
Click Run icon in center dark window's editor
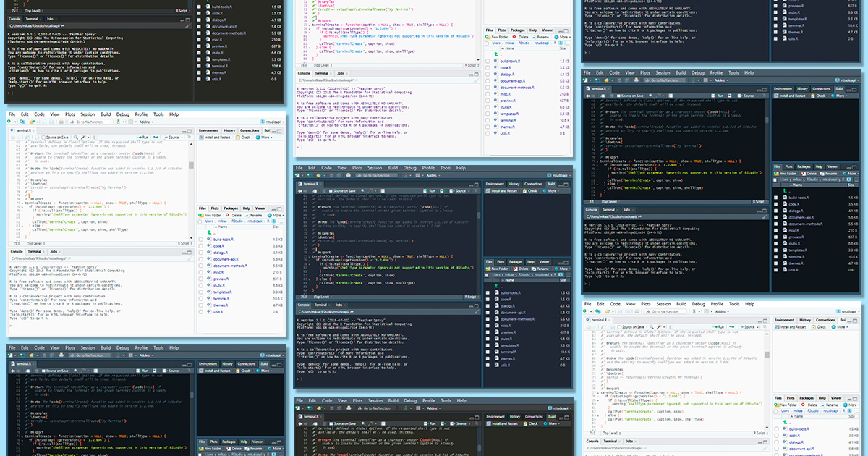[427, 190]
